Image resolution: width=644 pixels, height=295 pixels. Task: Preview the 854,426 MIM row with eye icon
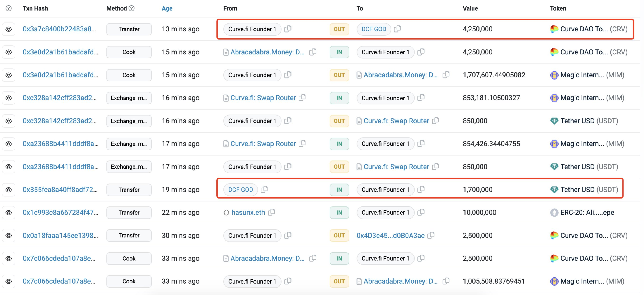[8, 144]
